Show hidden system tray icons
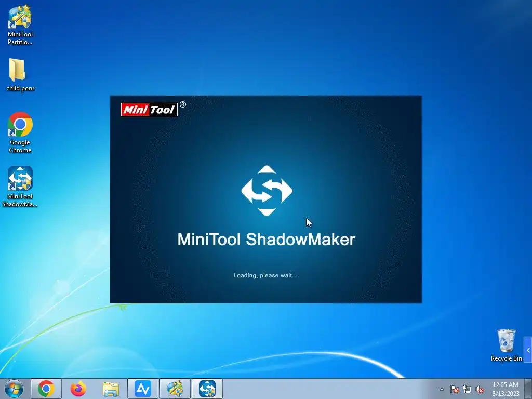This screenshot has height=399, width=532. point(442,389)
